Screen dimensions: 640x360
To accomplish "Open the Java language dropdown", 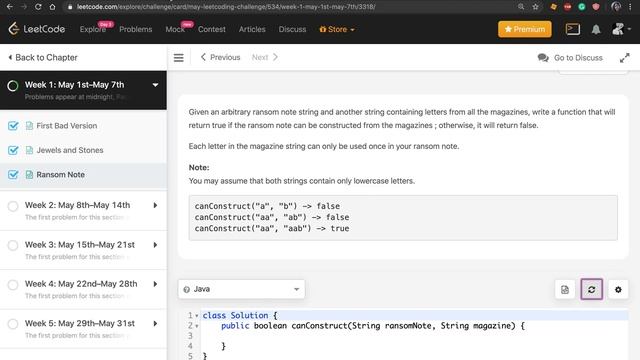I will (241, 289).
